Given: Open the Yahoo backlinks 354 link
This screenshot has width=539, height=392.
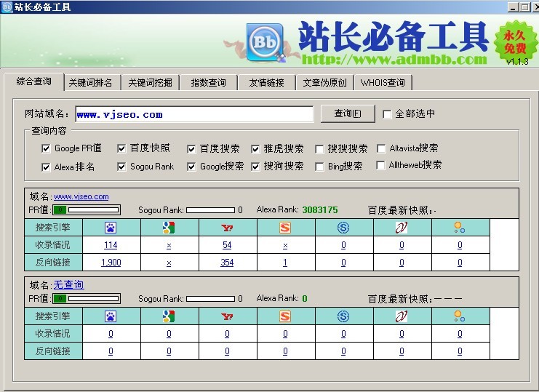Looking at the screenshot, I should pos(227,263).
